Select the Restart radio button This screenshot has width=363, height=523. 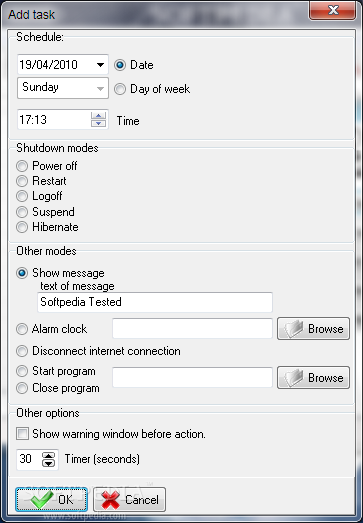22,181
